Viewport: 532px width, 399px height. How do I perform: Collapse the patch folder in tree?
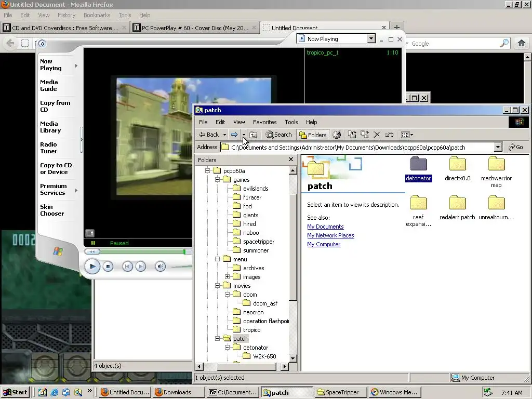click(x=218, y=338)
